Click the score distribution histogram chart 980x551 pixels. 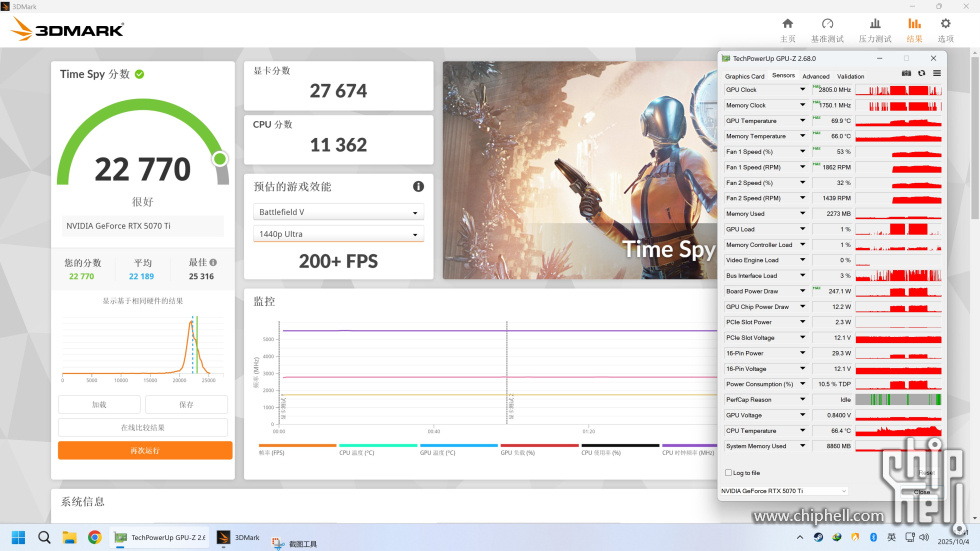pyautogui.click(x=142, y=347)
